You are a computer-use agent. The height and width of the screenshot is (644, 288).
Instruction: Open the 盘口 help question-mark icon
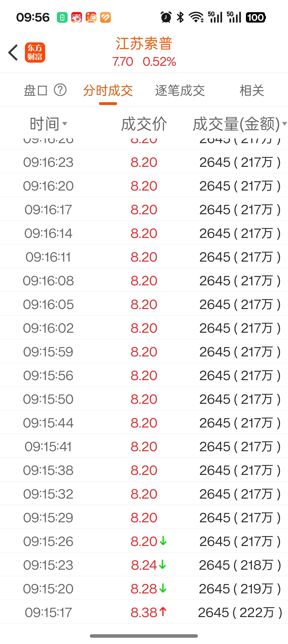(60, 90)
